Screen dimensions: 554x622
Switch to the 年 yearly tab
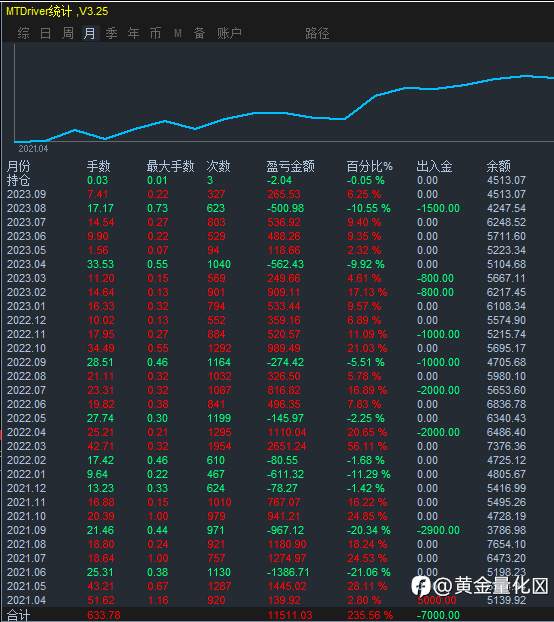[134, 33]
